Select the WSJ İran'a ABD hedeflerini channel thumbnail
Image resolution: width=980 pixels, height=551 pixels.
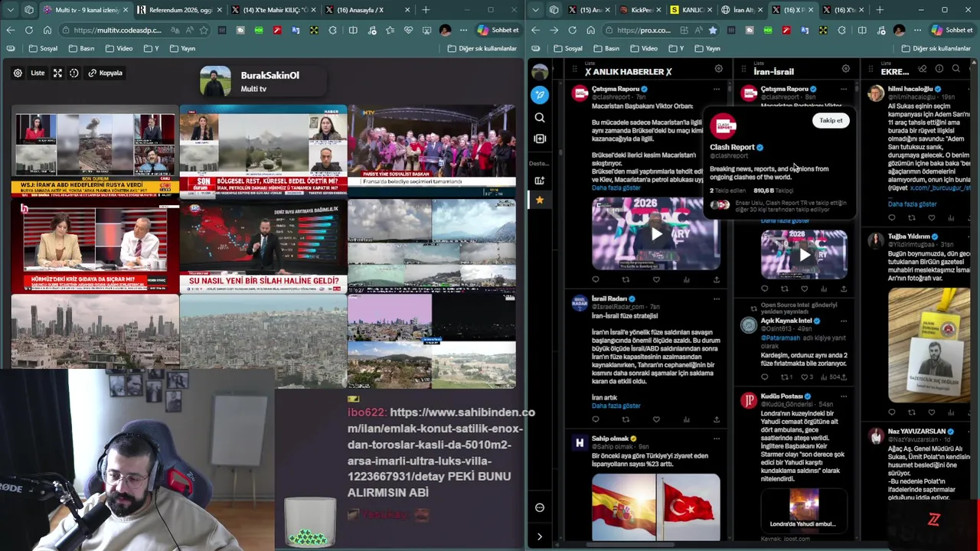click(95, 152)
